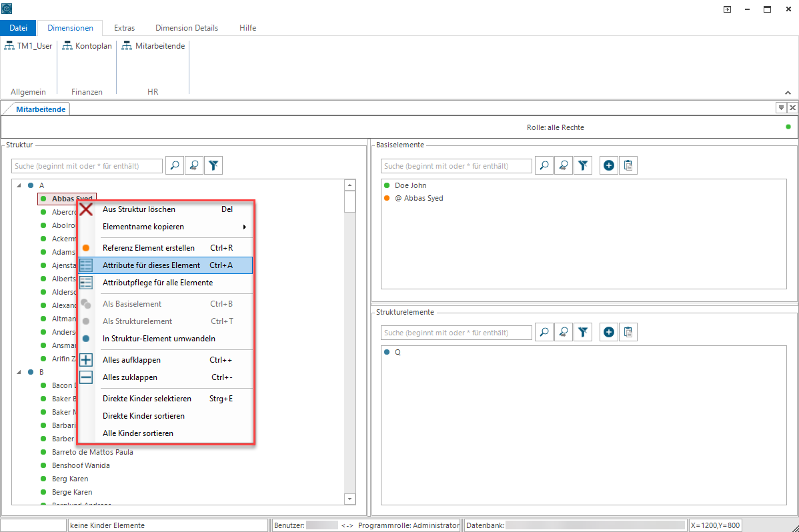Select Berge Karen in structure tree

tap(72, 492)
